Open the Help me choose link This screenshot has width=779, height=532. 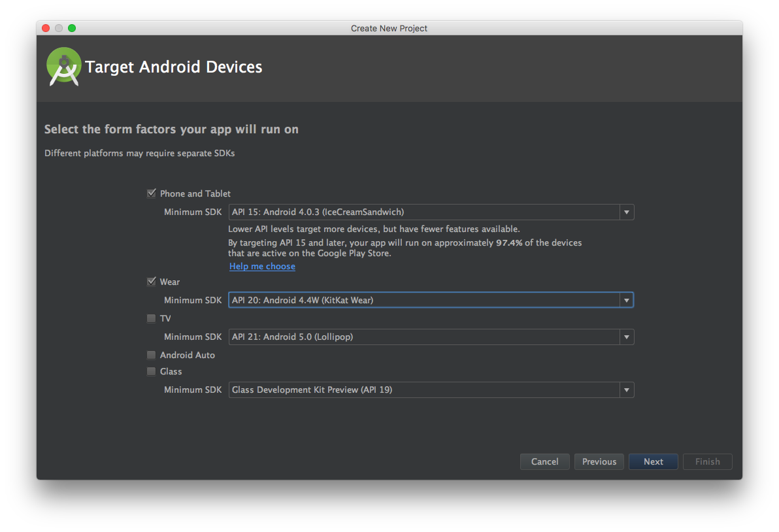[x=262, y=266]
